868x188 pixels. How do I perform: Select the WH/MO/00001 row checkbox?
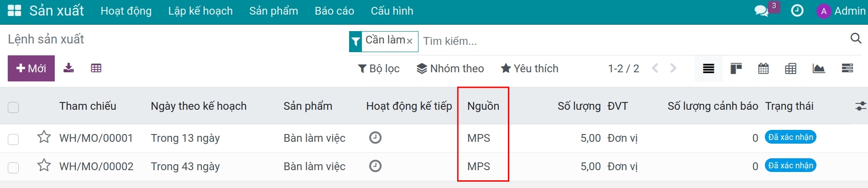click(13, 139)
